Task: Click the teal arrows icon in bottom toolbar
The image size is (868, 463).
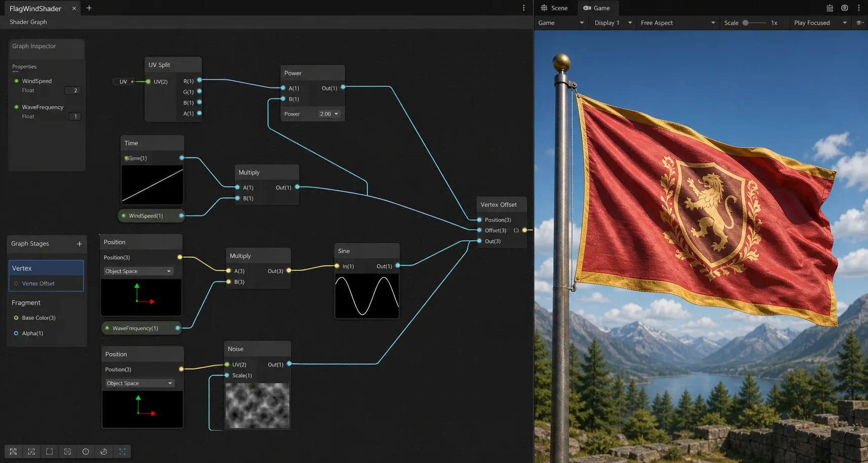Action: 122,451
